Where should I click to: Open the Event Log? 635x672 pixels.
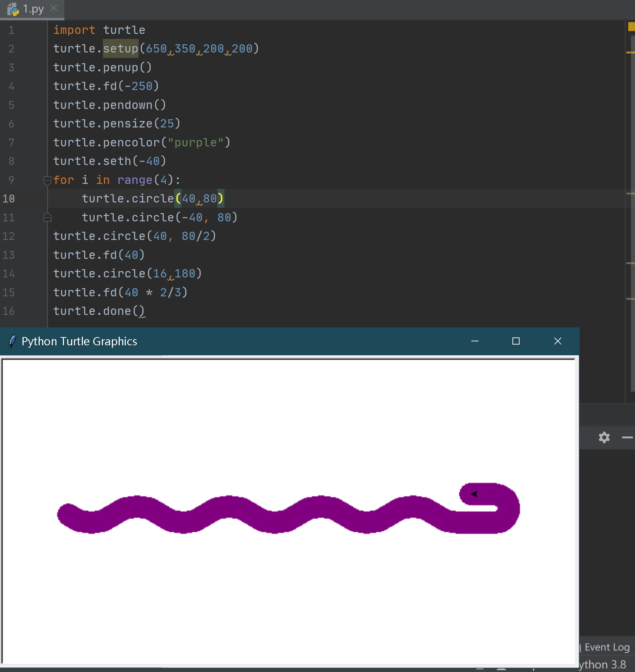click(607, 647)
